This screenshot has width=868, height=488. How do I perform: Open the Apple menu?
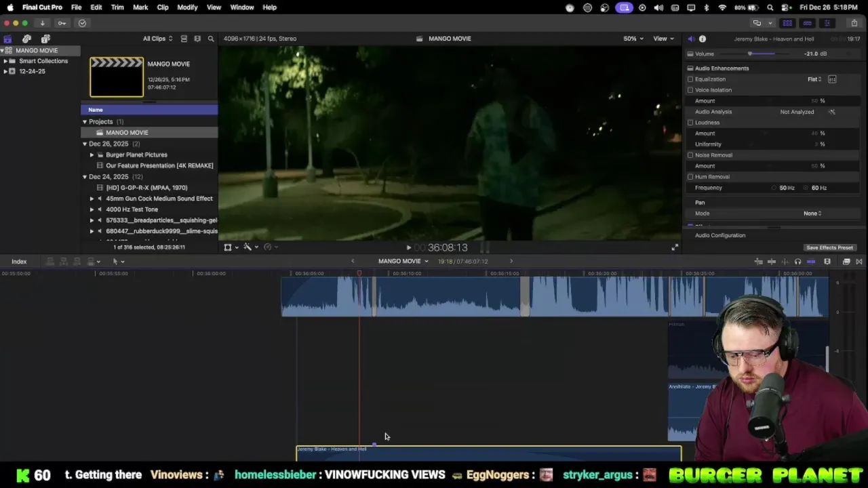(10, 7)
